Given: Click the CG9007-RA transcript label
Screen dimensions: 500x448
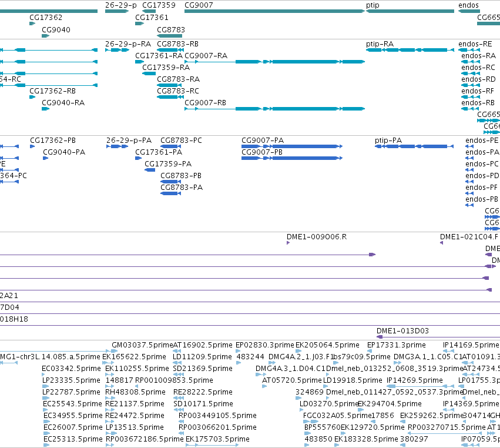Looking at the screenshot, I should point(206,56).
